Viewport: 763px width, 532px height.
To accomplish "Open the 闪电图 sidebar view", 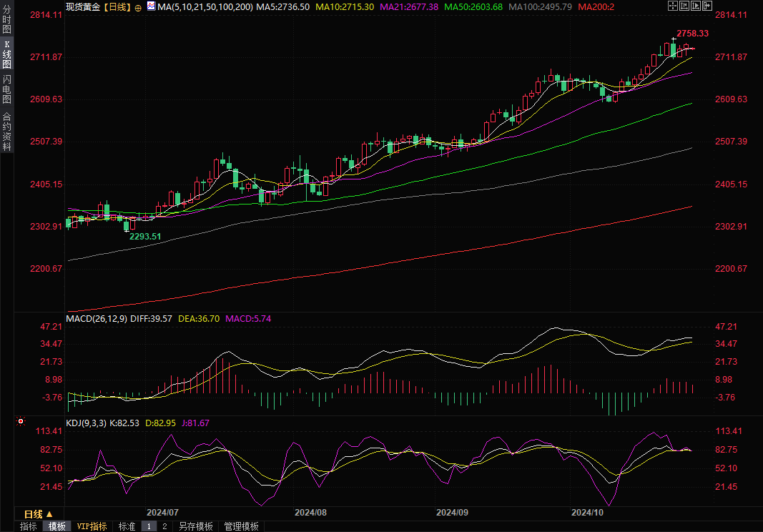I will point(6,89).
